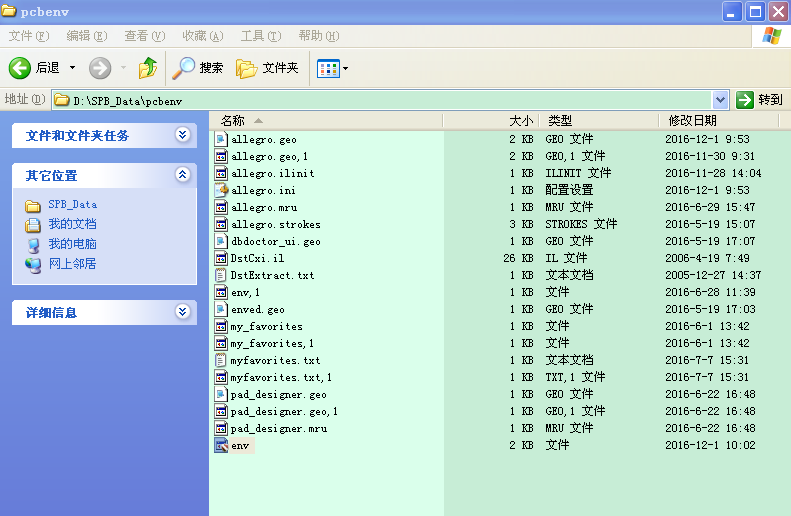The width and height of the screenshot is (791, 516).
Task: Click the SPB_Data folder icon in sidebar
Action: [33, 205]
